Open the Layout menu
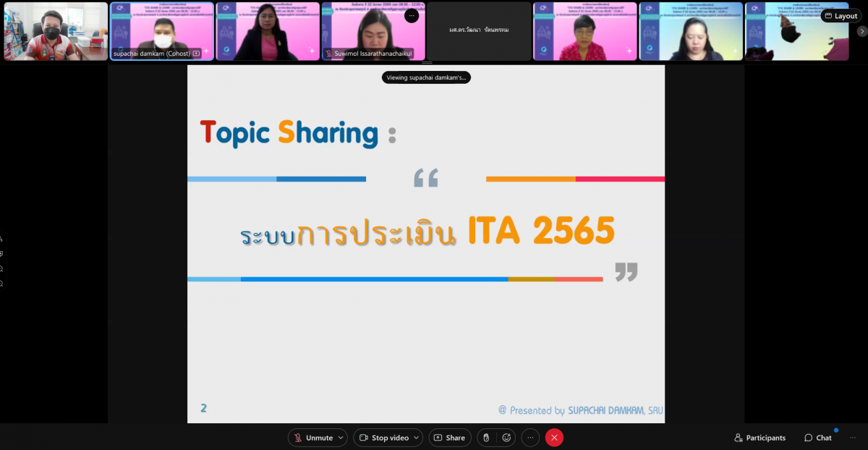 point(840,16)
